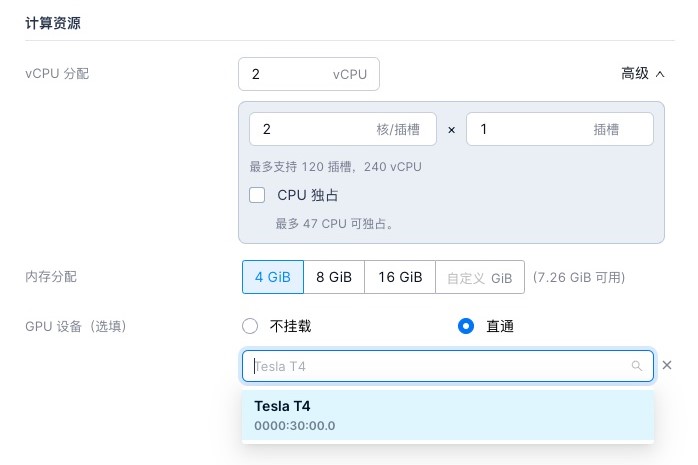Click the 核/插槽 cores per socket field
Image resolution: width=698 pixels, height=465 pixels.
[343, 129]
